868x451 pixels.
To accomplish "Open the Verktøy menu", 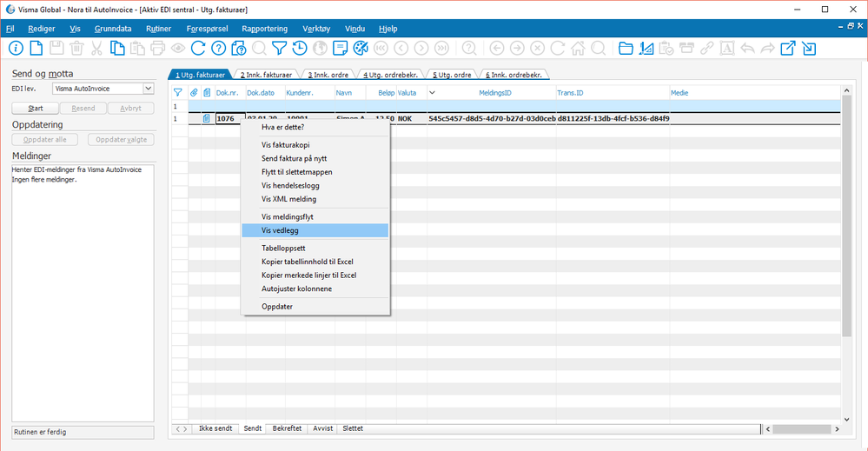I will coord(316,29).
